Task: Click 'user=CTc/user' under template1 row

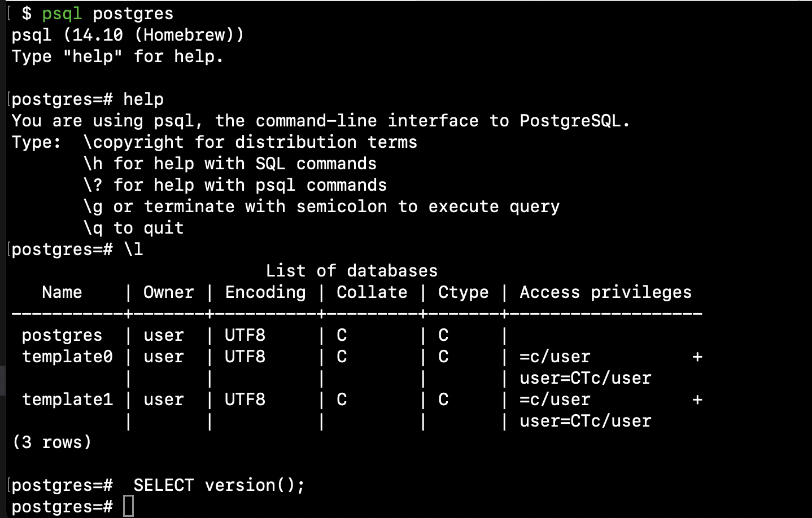Action: click(586, 421)
